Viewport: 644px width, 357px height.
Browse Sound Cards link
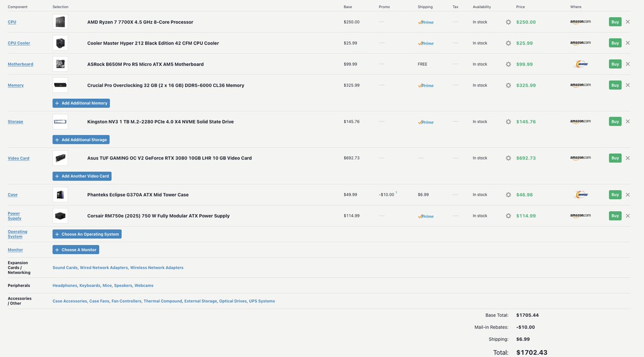point(65,267)
